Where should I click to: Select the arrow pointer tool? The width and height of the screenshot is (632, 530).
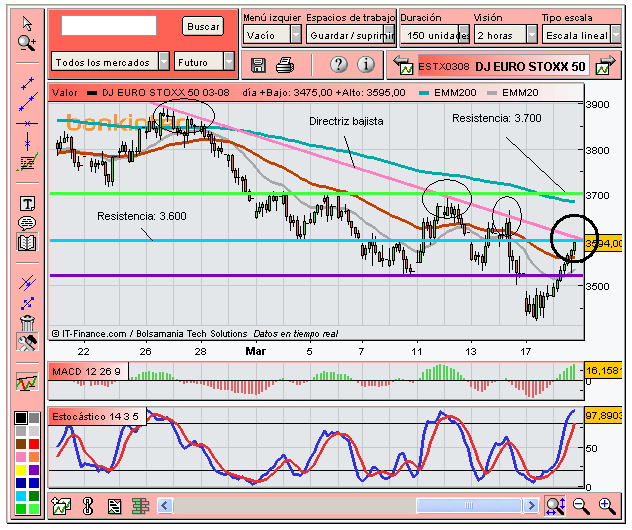(x=27, y=23)
